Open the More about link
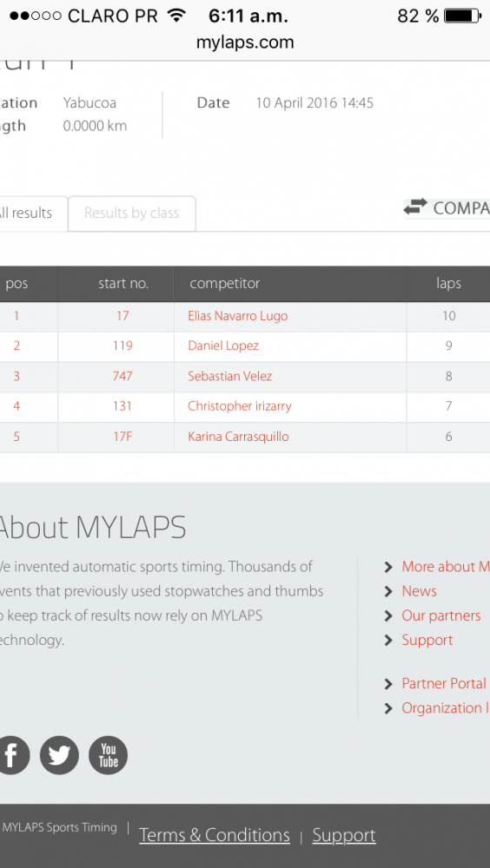Image resolution: width=490 pixels, height=868 pixels. click(446, 567)
